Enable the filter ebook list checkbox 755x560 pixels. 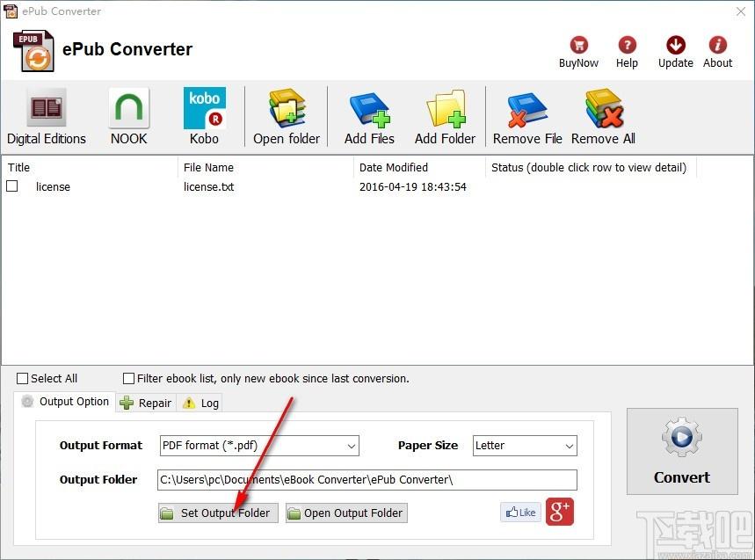(x=128, y=379)
